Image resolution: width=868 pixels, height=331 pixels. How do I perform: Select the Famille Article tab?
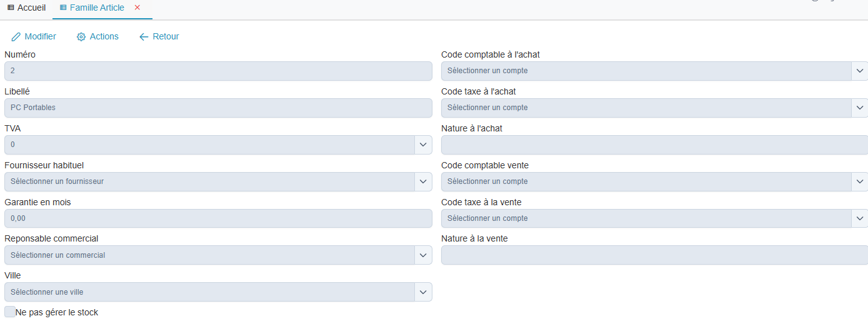97,8
